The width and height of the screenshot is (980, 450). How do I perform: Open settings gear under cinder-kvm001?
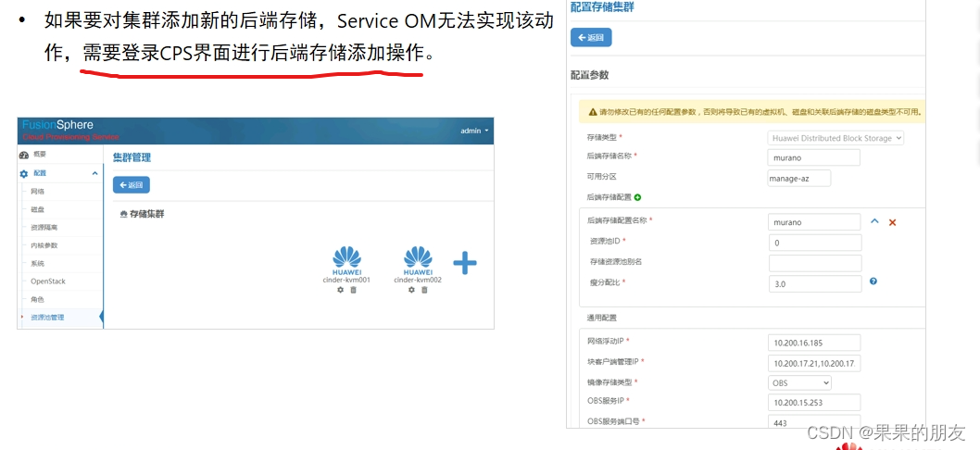[341, 290]
